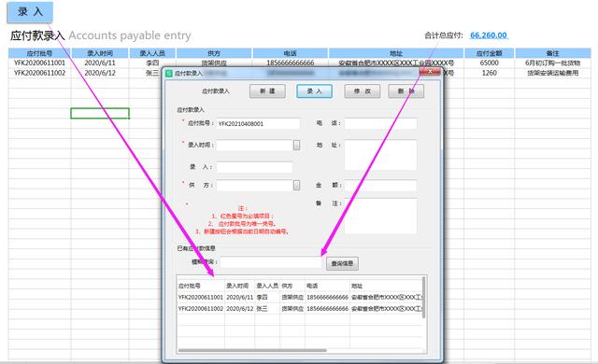This screenshot has width=598, height=364.
Task: Click the 新建 button in the dialog
Action: (267, 91)
